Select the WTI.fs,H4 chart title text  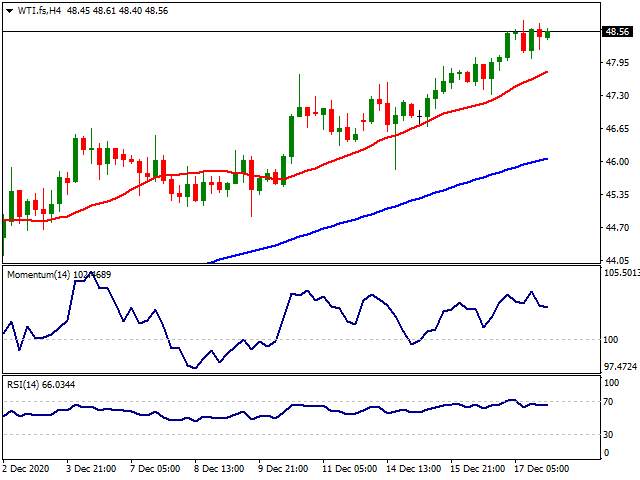coord(39,11)
